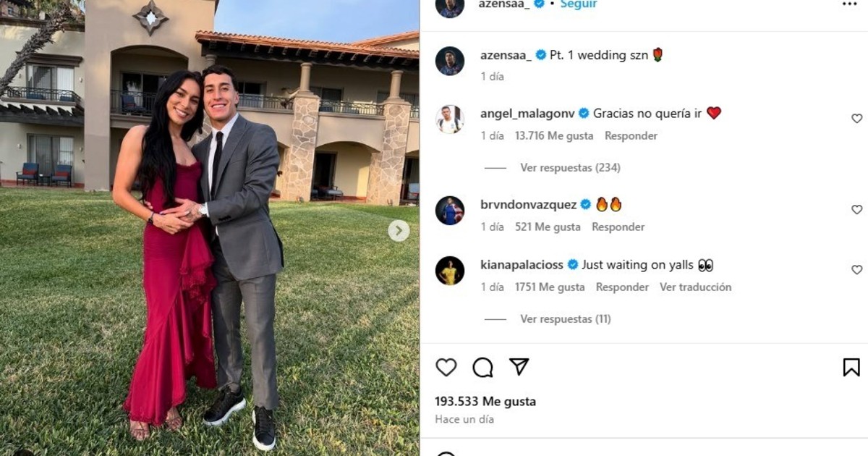Like kianapalacioss's comment heart
This screenshot has height=456, width=868.
click(856, 270)
